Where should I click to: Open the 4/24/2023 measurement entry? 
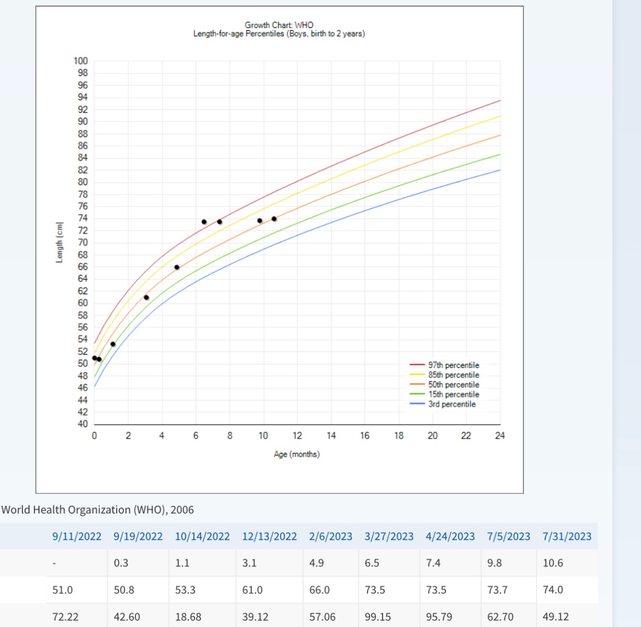451,536
